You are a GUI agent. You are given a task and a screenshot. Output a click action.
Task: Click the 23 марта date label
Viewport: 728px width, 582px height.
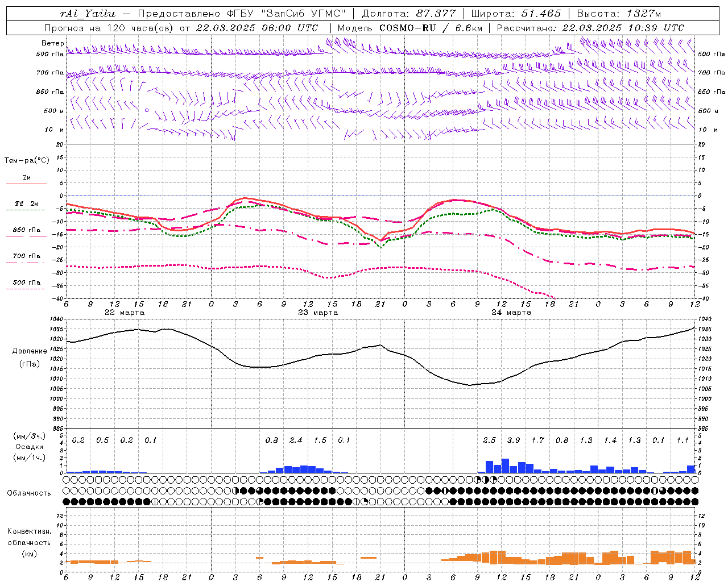click(318, 313)
